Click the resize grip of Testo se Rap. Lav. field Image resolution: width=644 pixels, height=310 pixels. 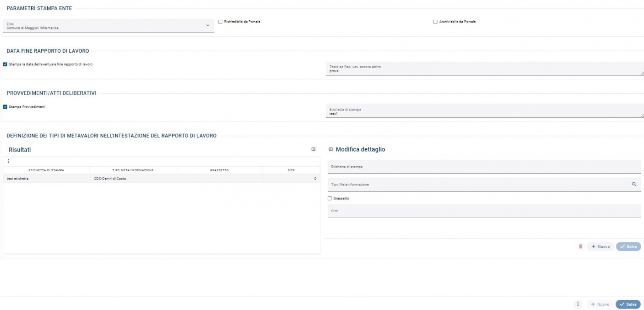click(x=642, y=73)
